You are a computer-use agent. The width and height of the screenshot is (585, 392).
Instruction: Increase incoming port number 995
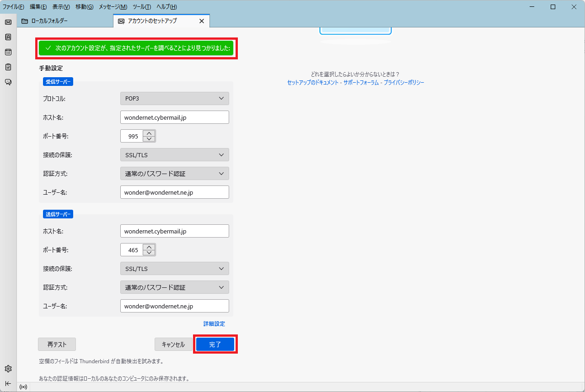[x=149, y=133]
